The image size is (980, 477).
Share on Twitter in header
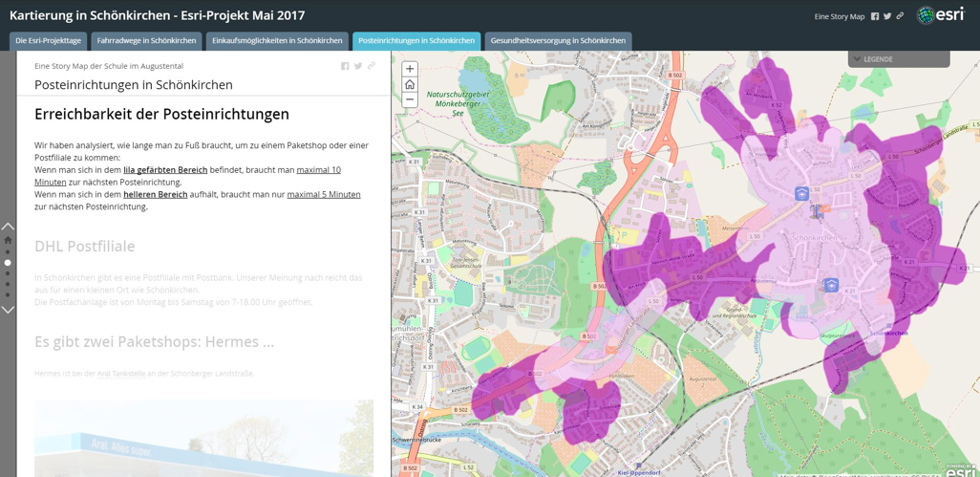887,16
